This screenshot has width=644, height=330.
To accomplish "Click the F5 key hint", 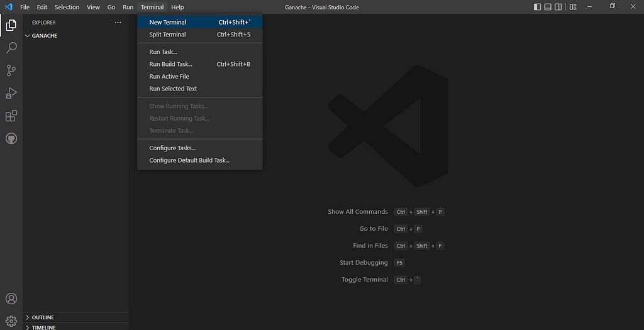I will pos(399,263).
